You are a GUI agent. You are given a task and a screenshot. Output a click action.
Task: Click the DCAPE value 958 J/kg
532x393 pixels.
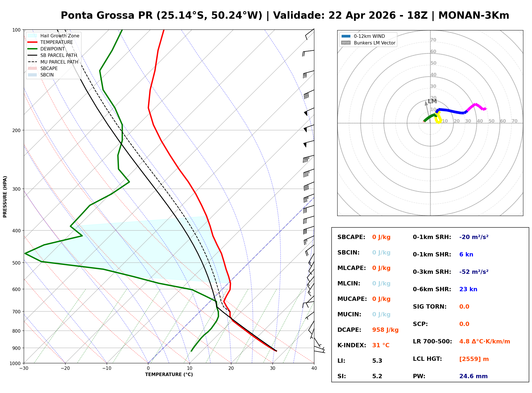pos(385,330)
